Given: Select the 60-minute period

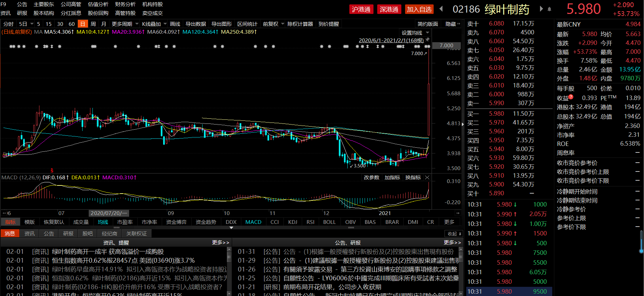Looking at the screenshot, I should (72, 24).
